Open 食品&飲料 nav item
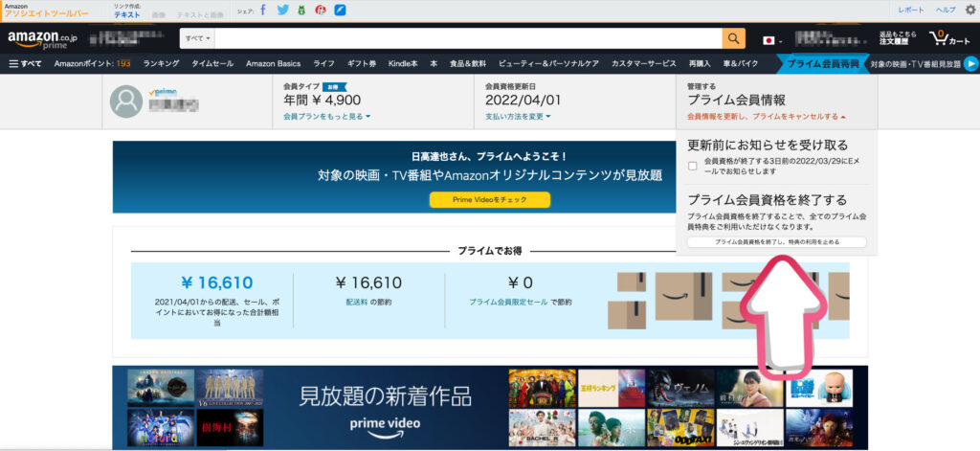The width and height of the screenshot is (980, 451). [x=467, y=63]
